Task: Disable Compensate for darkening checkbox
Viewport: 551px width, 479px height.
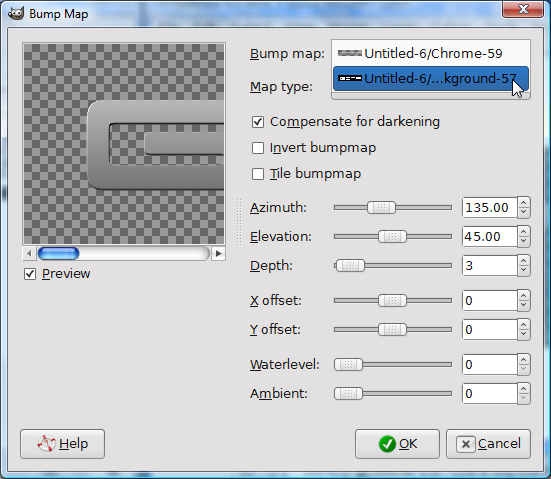Action: (x=258, y=122)
